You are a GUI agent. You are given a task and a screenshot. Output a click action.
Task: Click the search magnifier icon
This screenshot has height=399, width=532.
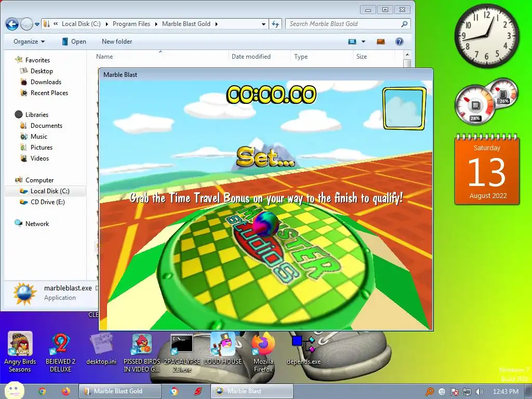point(404,24)
